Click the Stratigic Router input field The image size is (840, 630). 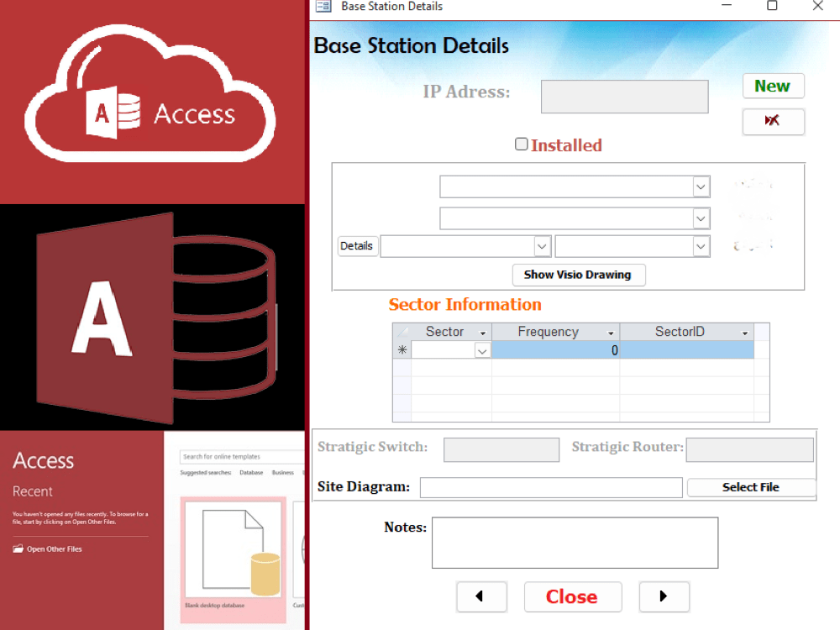[750, 449]
